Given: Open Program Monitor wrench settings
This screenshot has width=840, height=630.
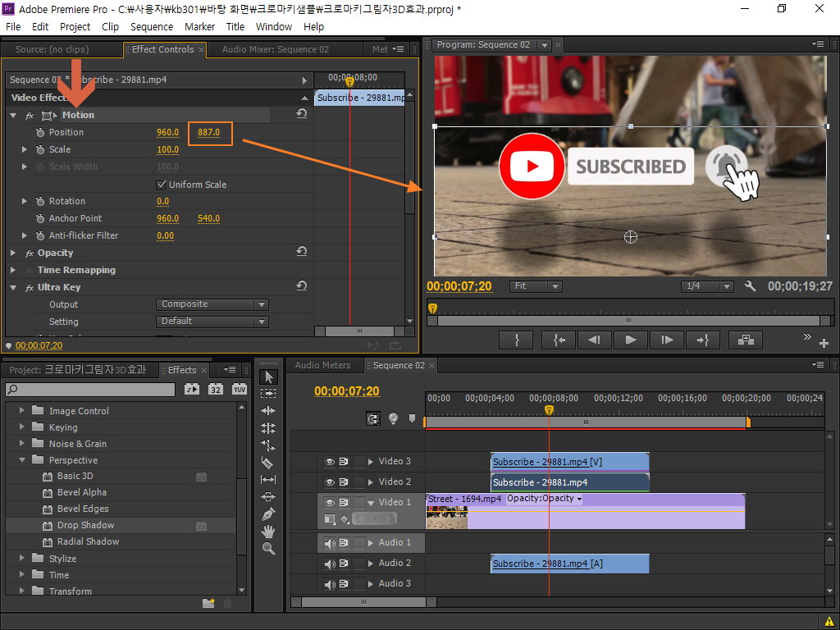Looking at the screenshot, I should [750, 286].
